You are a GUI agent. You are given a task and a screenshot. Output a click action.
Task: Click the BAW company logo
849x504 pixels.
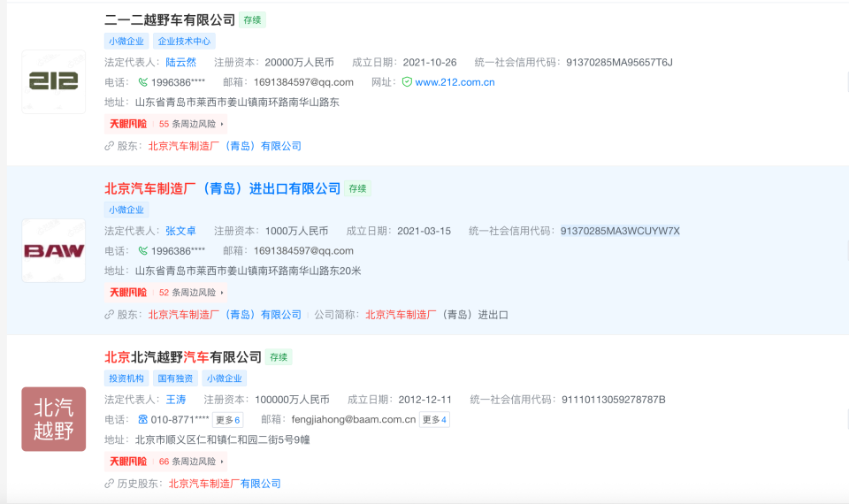pos(54,250)
